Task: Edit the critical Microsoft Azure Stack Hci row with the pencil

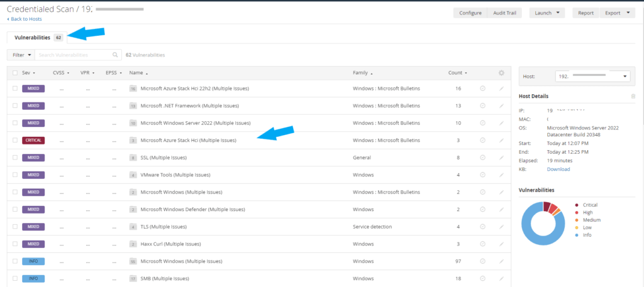Action: tap(501, 140)
